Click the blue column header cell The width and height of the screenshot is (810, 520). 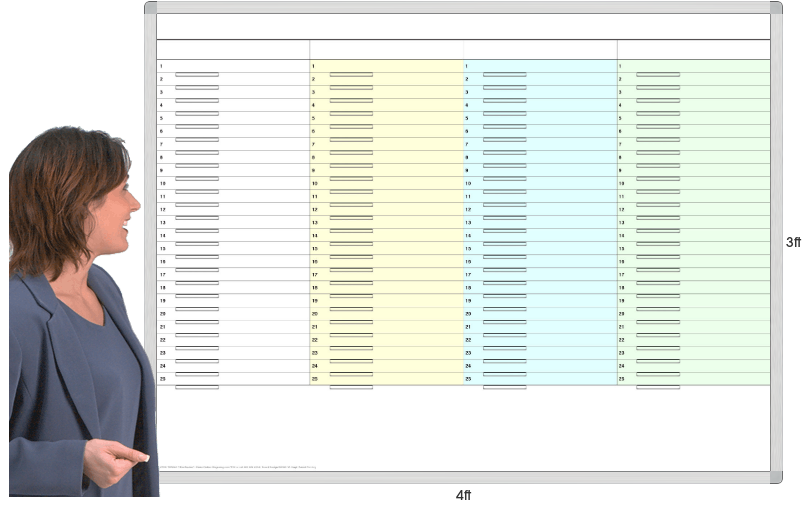(540, 50)
